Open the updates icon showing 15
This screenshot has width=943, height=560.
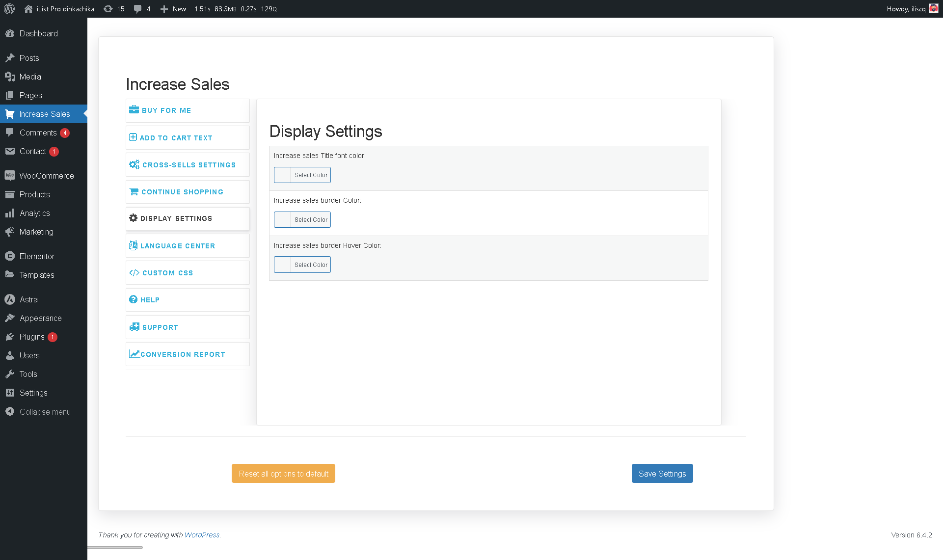click(x=108, y=9)
